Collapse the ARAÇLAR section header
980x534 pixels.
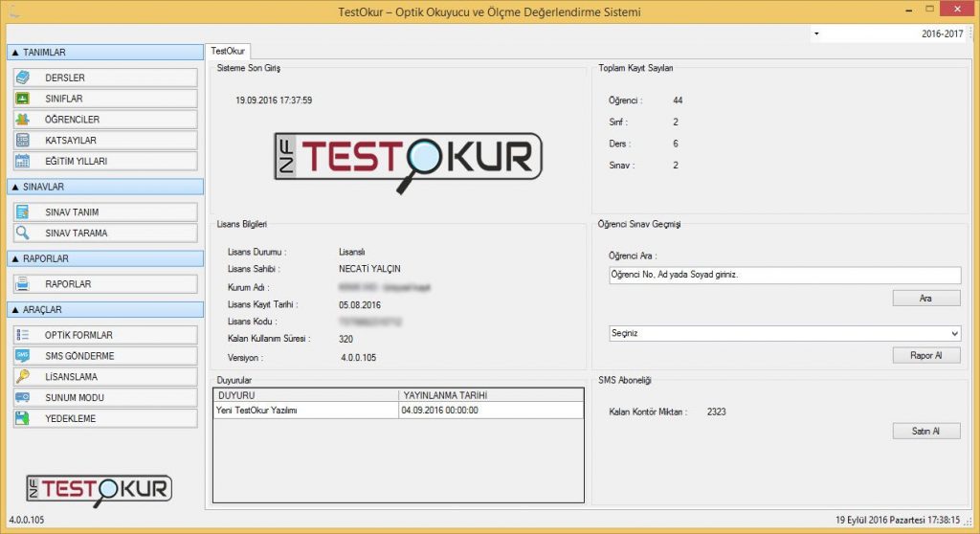(105, 309)
